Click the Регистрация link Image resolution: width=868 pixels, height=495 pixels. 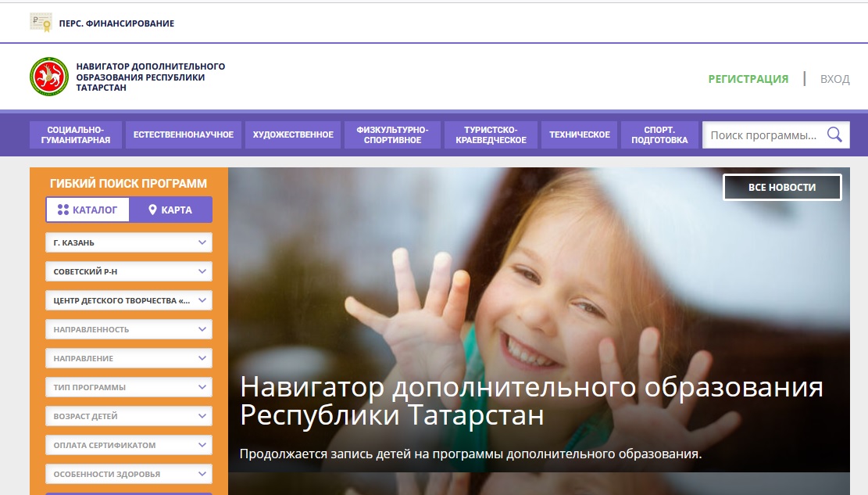click(x=748, y=79)
